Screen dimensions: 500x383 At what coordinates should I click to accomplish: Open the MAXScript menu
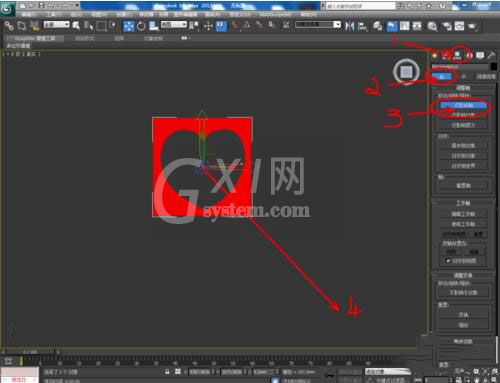coord(275,15)
